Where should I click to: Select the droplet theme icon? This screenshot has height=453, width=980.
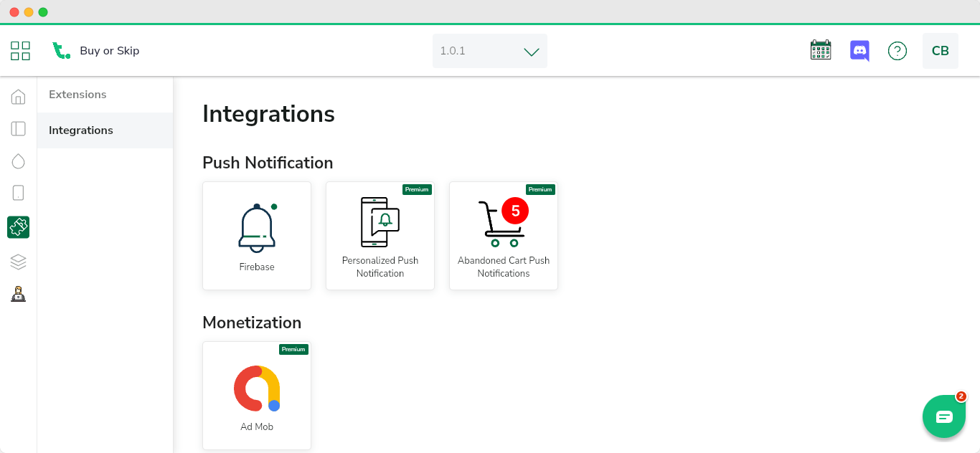[19, 161]
